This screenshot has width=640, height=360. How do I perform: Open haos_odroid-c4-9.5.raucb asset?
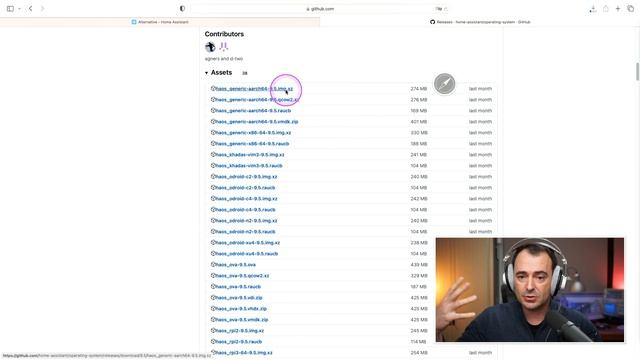[245, 210]
